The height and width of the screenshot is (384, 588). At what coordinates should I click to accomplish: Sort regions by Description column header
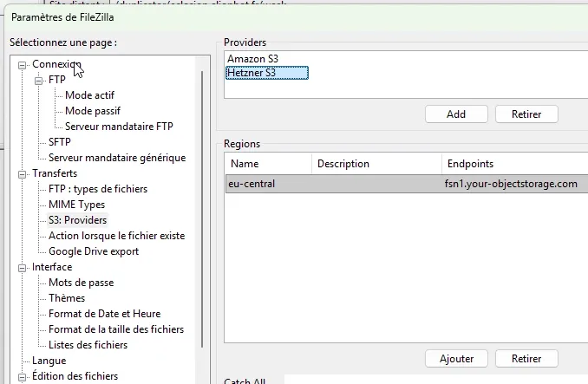pos(376,164)
